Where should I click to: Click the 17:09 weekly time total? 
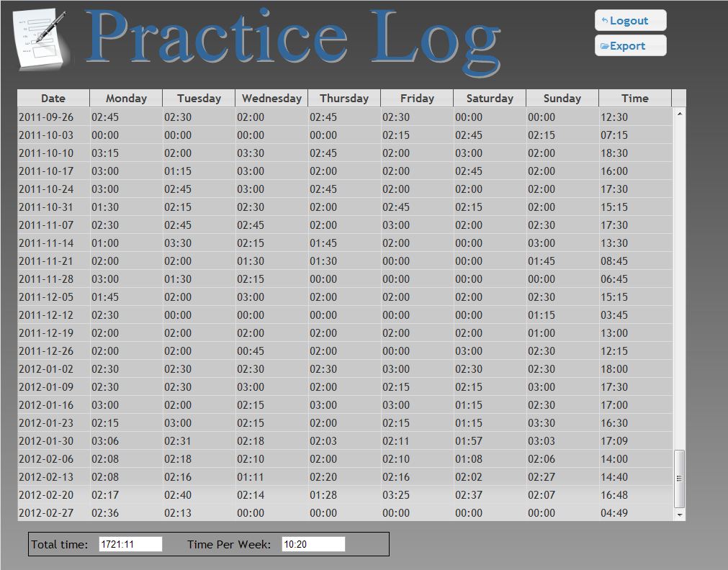(614, 441)
